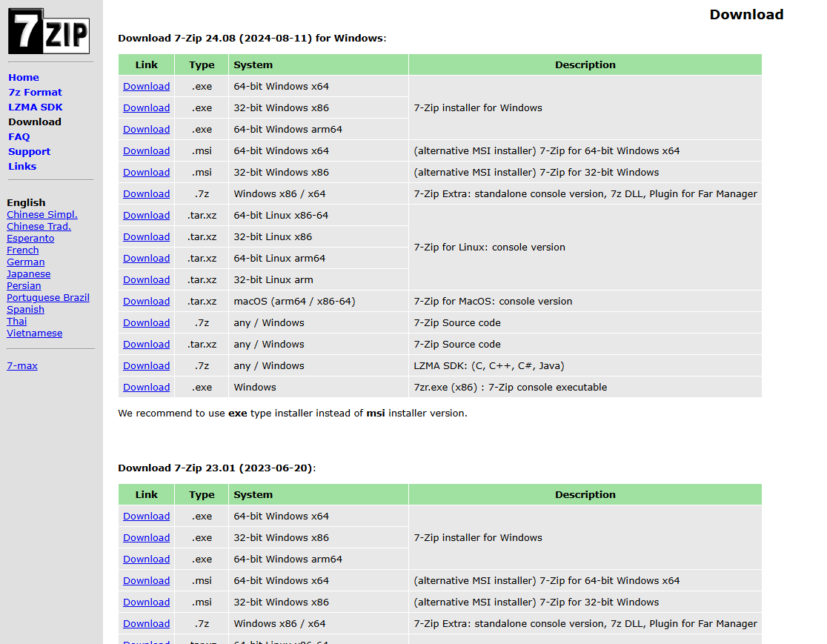Download the macOS console version .tar.xz
This screenshot has width=827, height=644.
click(146, 302)
